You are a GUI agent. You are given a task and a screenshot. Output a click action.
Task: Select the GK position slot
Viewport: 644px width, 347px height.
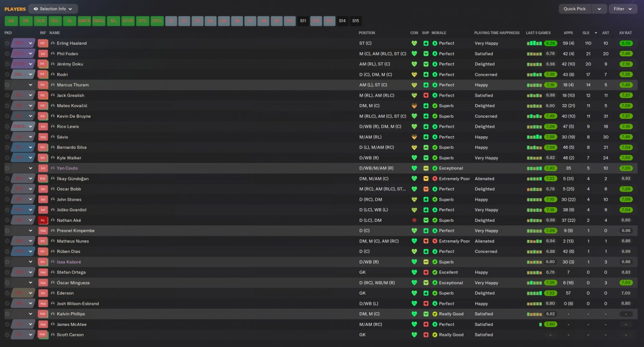[x=11, y=21]
